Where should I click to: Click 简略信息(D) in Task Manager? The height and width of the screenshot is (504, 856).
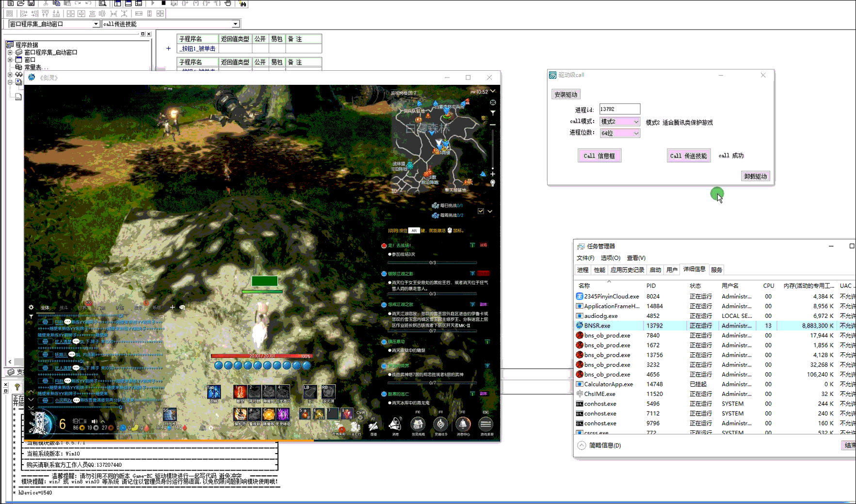(599, 445)
